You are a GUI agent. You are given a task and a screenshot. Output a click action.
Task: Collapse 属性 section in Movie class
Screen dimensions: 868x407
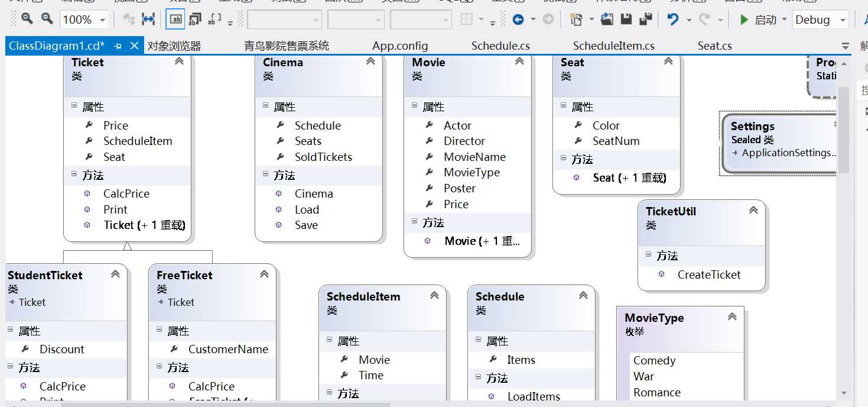coord(415,105)
